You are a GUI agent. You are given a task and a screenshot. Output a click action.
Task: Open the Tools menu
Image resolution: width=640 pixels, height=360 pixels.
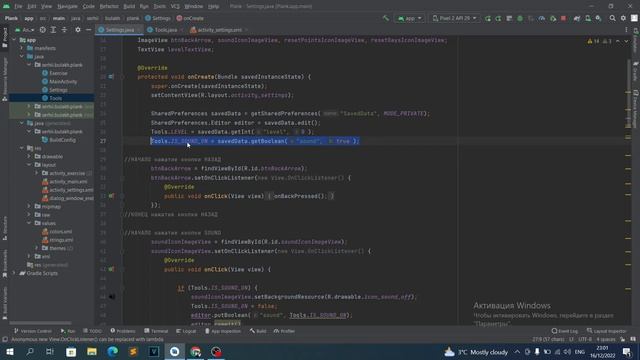coord(160,6)
